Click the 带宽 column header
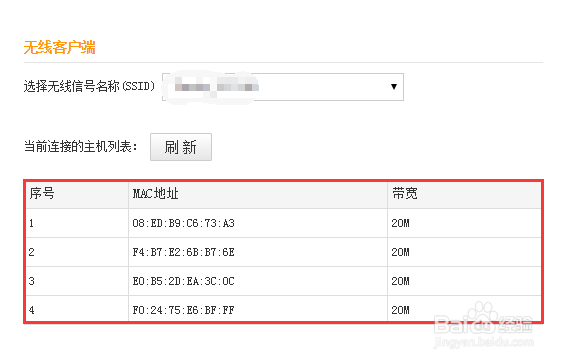 coord(405,194)
